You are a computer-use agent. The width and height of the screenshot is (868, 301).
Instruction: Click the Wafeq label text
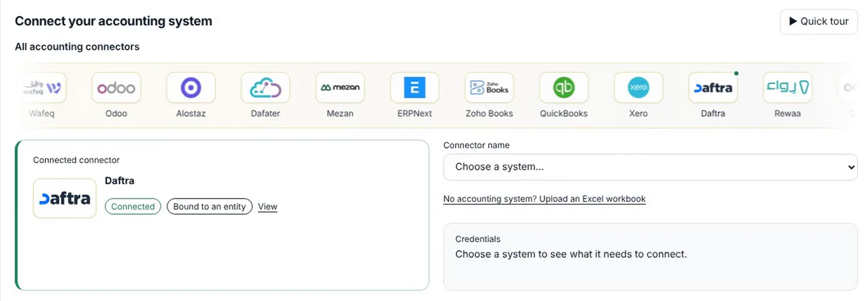click(x=42, y=114)
